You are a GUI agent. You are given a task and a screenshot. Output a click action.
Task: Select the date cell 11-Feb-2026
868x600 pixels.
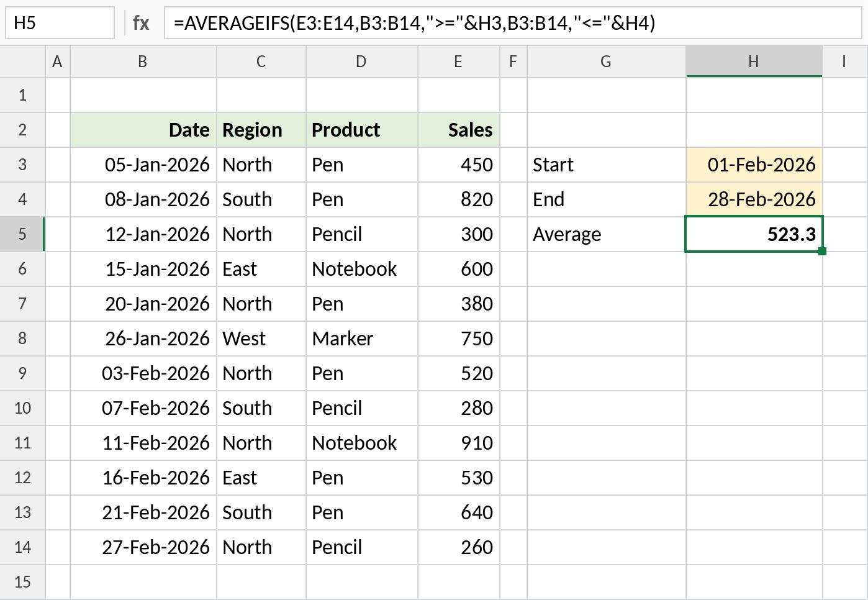[143, 443]
